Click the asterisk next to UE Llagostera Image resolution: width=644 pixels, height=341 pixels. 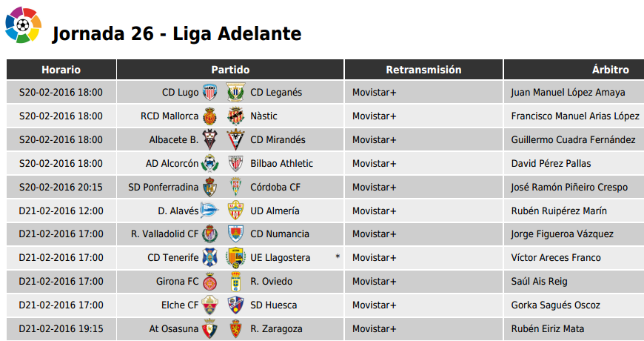pyautogui.click(x=338, y=256)
